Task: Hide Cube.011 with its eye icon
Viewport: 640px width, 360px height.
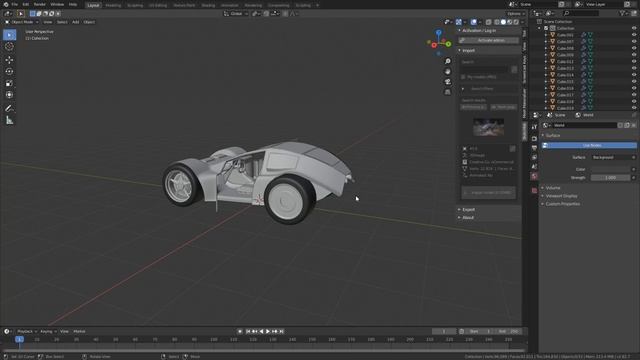Action: 634,62
